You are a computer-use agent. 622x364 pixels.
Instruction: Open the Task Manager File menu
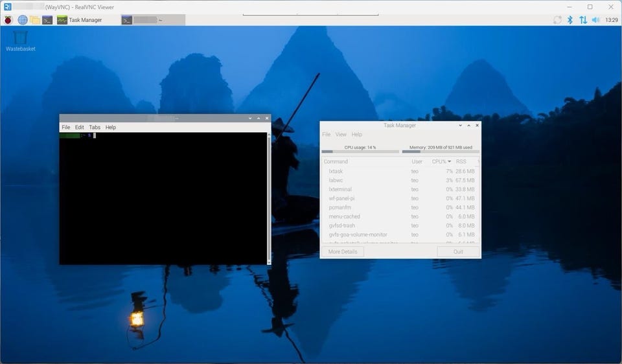[326, 135]
